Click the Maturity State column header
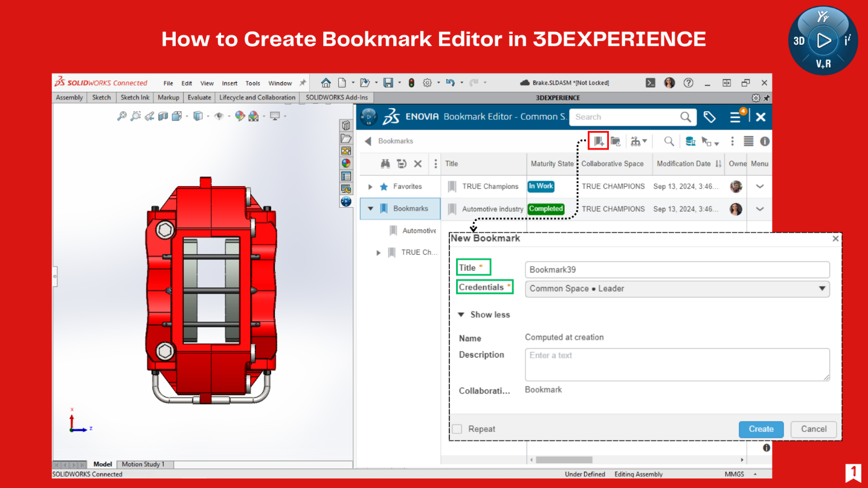This screenshot has height=488, width=868. 552,164
